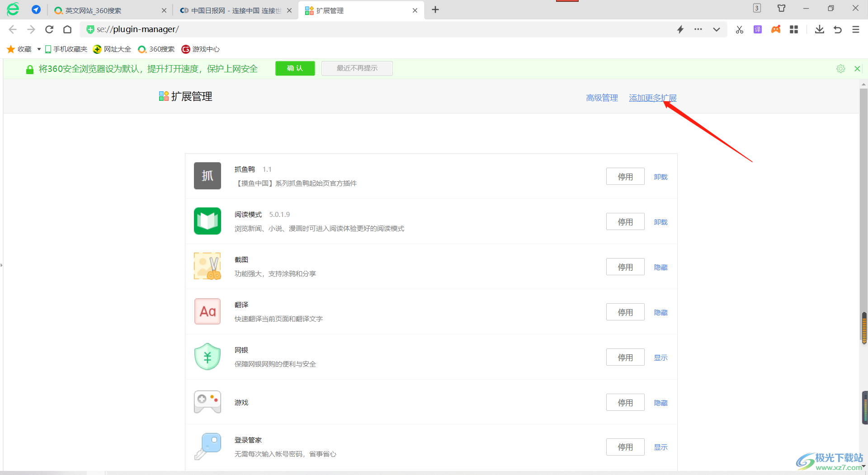Image resolution: width=868 pixels, height=475 pixels.
Task: Open the notification bar settings gear
Action: 841,69
